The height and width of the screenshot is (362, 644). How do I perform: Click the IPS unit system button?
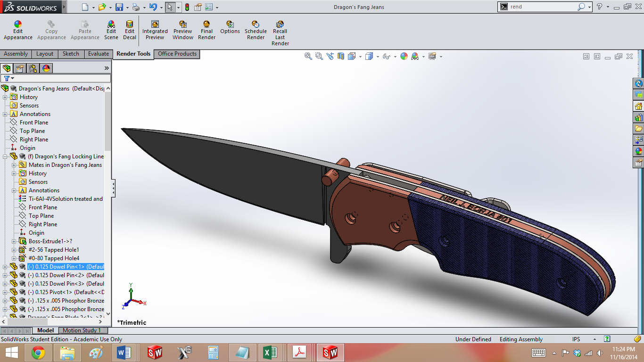[576, 339]
